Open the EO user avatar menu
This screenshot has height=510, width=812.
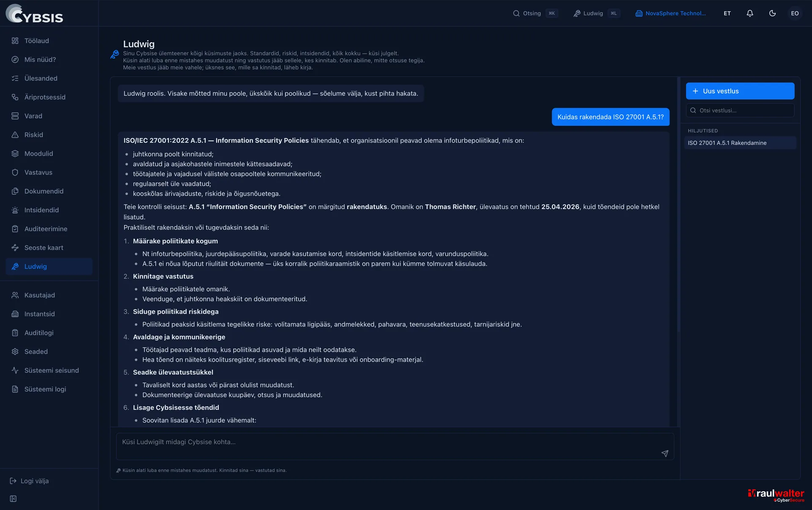(795, 14)
